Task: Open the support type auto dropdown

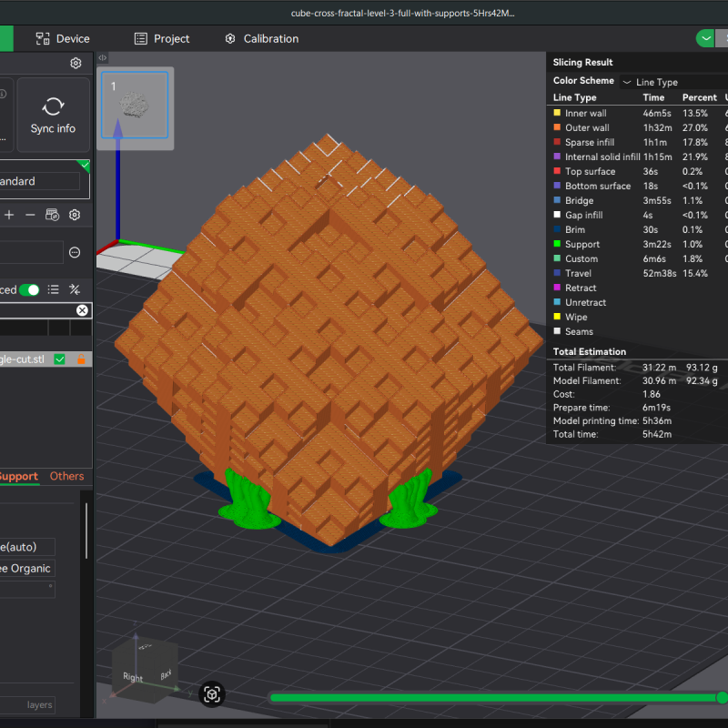Action: tap(27, 547)
